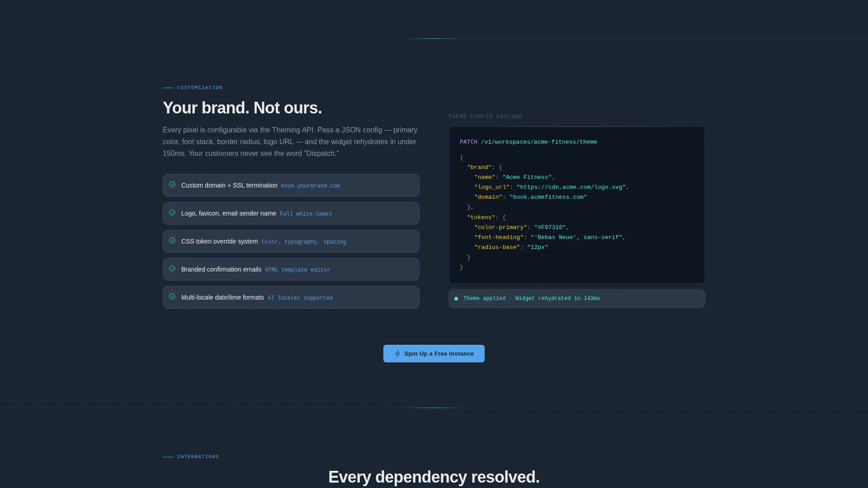Click the 'Bebas Neue', sans-serif font value
868x488 pixels.
(x=576, y=237)
